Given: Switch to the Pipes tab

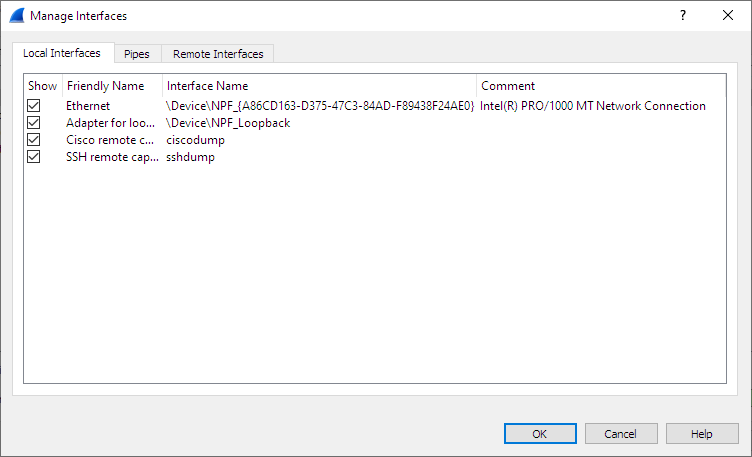Looking at the screenshot, I should pos(137,54).
